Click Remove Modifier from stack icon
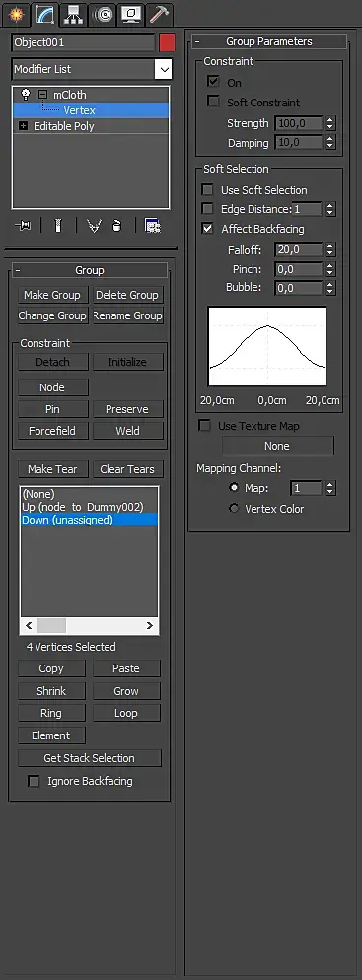This screenshot has width=362, height=980. tap(117, 226)
